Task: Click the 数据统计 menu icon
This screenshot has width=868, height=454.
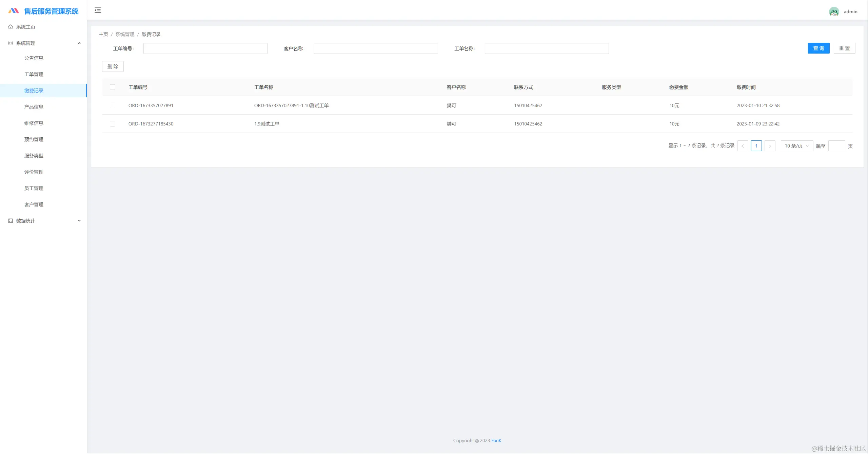Action: click(x=11, y=221)
